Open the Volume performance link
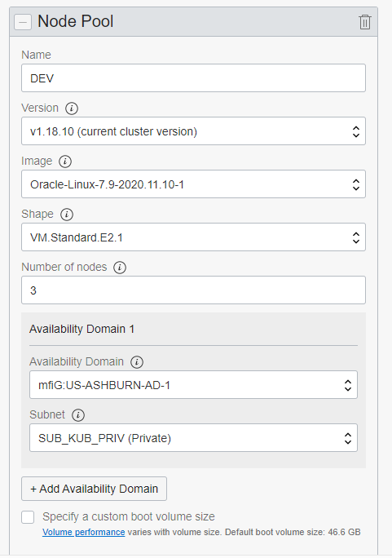 tap(83, 533)
